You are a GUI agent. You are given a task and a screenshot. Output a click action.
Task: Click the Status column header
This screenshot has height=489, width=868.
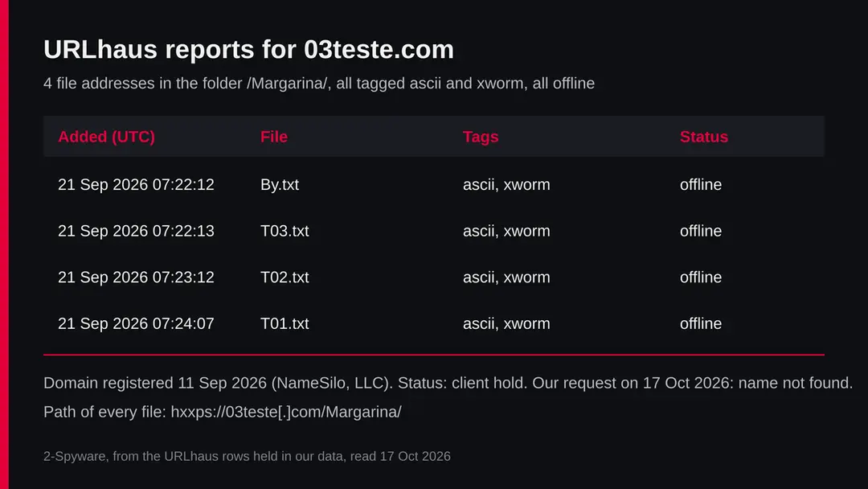[703, 137]
